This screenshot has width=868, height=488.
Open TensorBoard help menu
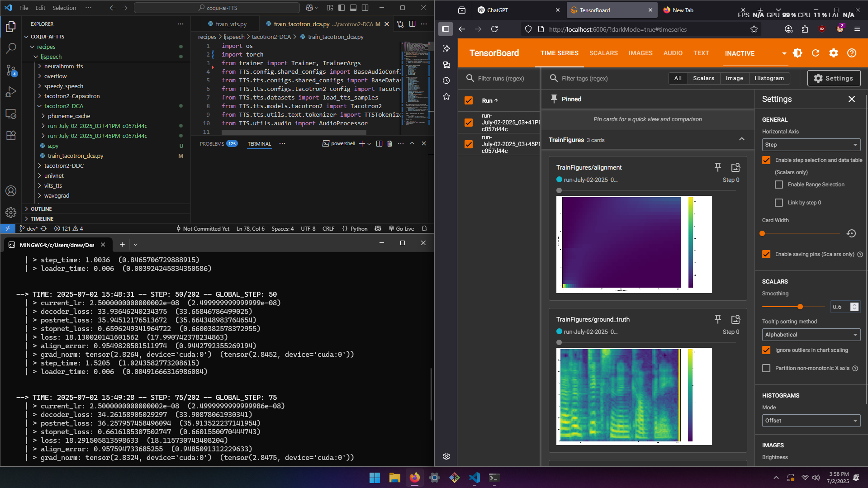852,53
